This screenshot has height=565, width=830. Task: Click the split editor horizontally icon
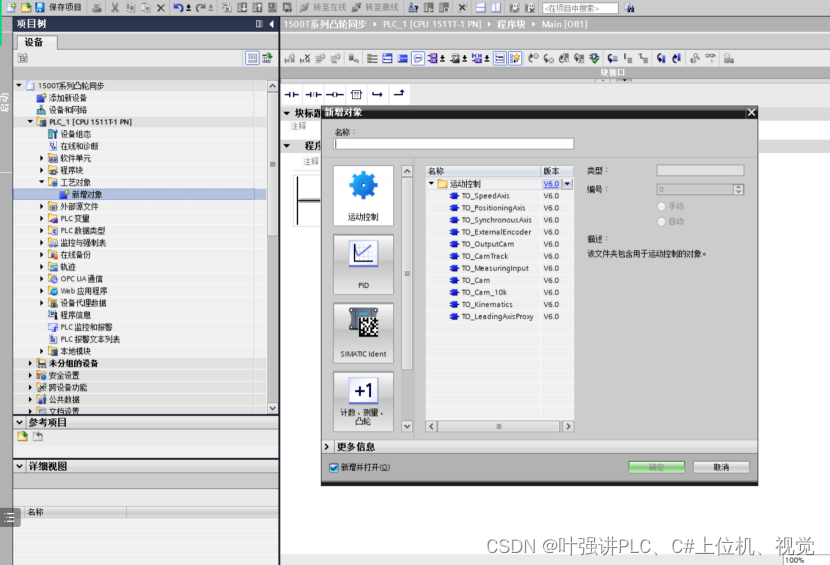click(x=481, y=7)
